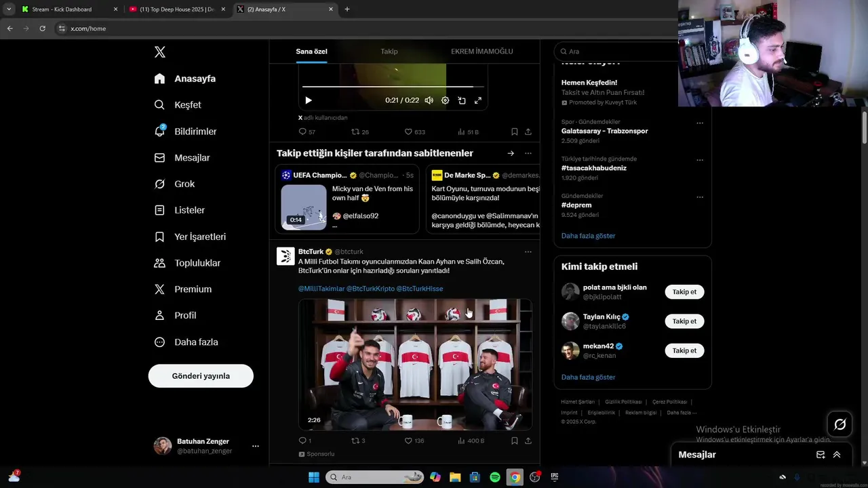Seek on the video progress bar

click(x=393, y=87)
